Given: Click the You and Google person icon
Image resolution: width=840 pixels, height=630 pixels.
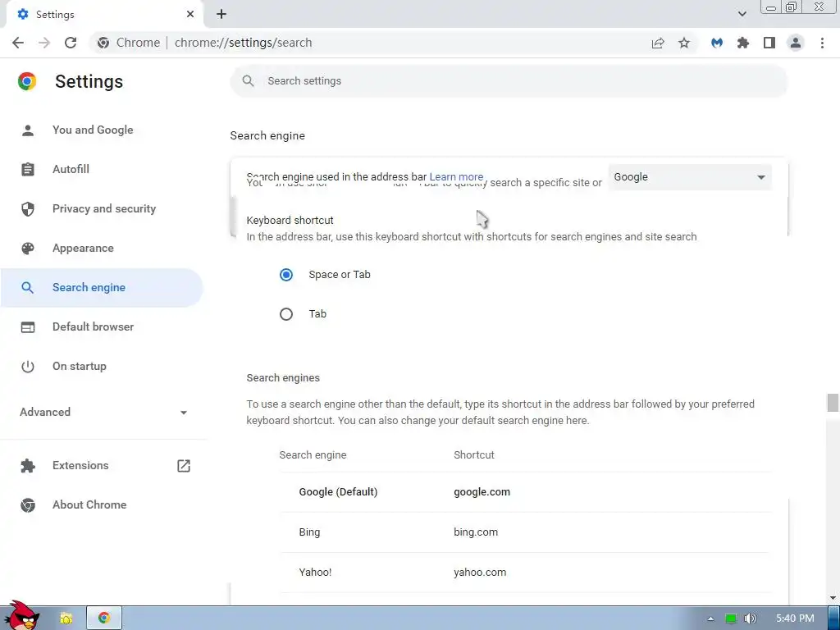Looking at the screenshot, I should coord(27,130).
